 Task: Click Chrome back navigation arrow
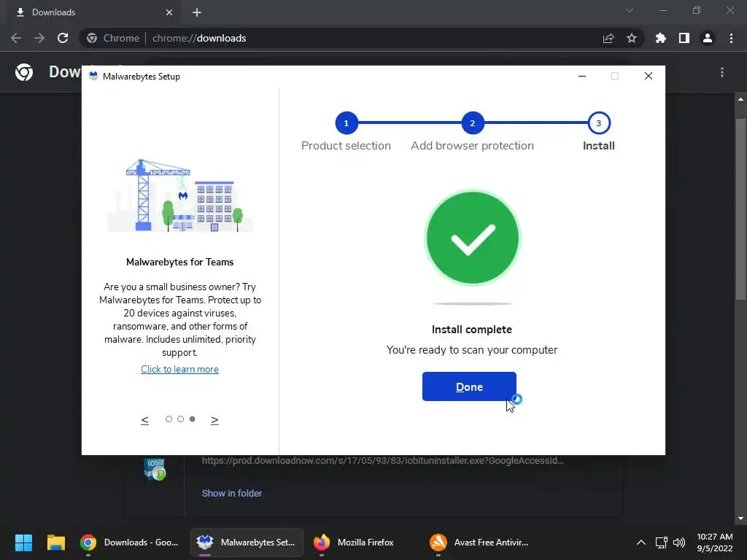(x=16, y=38)
